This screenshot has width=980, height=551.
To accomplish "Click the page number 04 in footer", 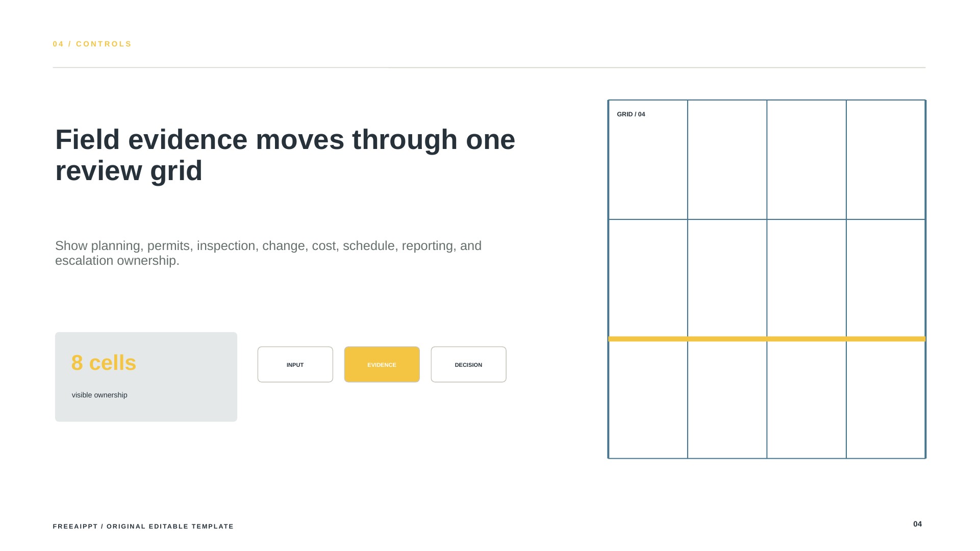I will click(917, 524).
